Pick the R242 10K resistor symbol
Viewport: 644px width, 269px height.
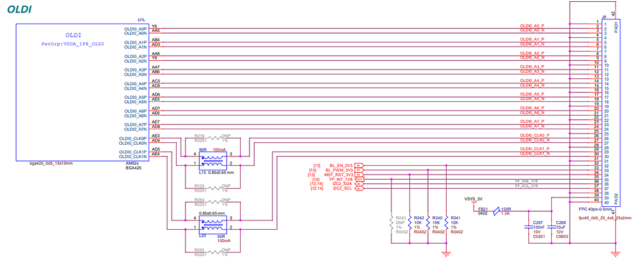(x=409, y=223)
